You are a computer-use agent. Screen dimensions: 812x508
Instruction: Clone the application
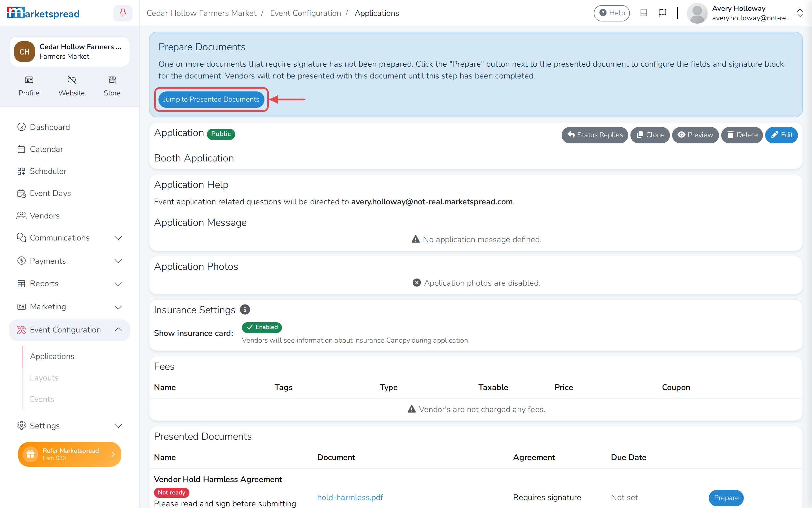click(650, 135)
